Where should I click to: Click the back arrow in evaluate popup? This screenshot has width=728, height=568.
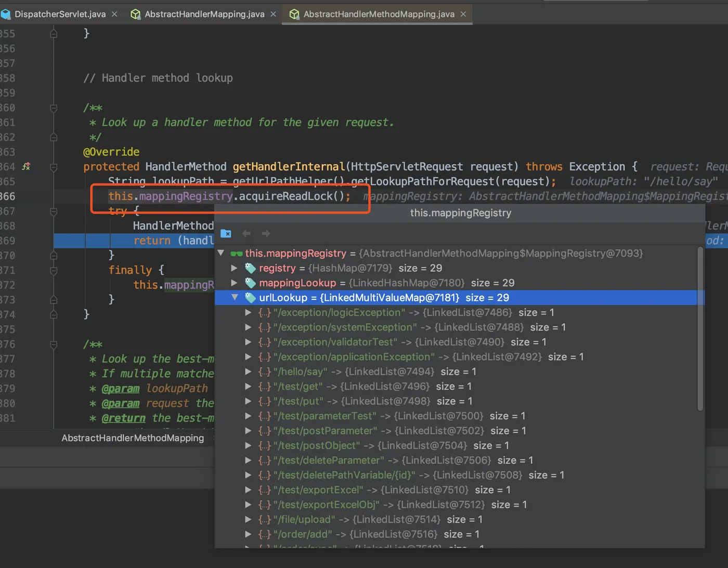click(x=246, y=233)
